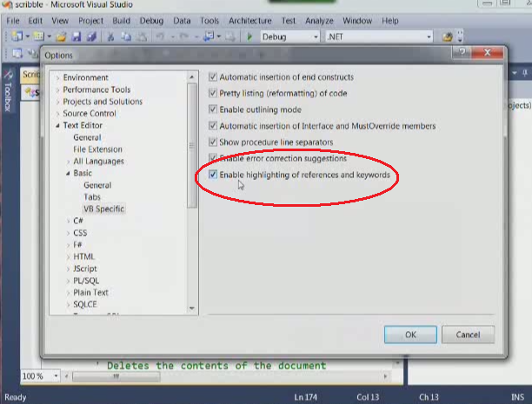Open the Debug configuration dropdown
This screenshot has height=404, width=532.
[316, 36]
